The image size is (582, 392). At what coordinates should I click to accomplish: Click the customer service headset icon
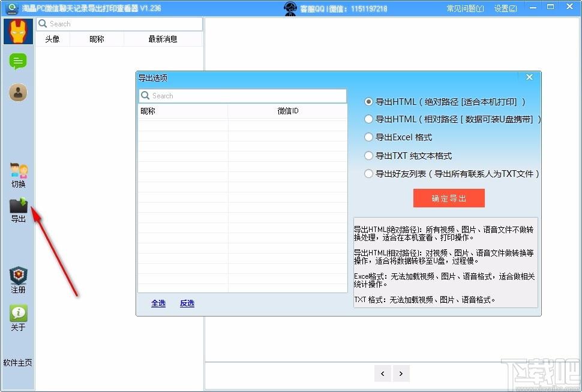click(x=290, y=8)
